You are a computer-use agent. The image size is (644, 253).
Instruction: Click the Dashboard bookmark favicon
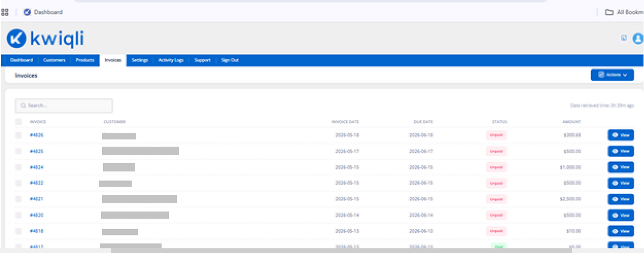(27, 12)
